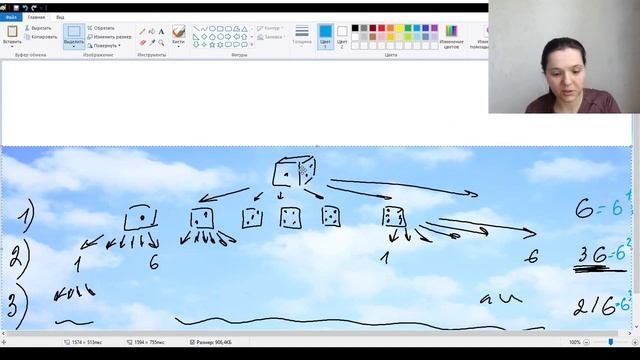
Task: Select the Triangle shape
Action: (244, 29)
